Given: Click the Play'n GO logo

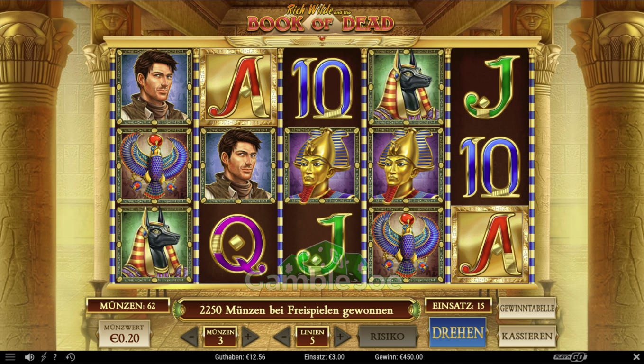Looking at the screenshot, I should pos(571,357).
